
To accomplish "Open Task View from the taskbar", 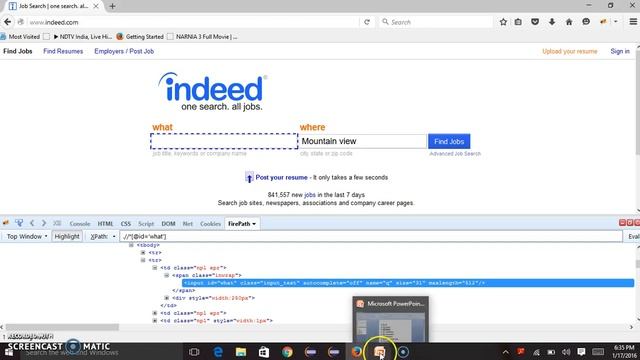I will point(194,351).
